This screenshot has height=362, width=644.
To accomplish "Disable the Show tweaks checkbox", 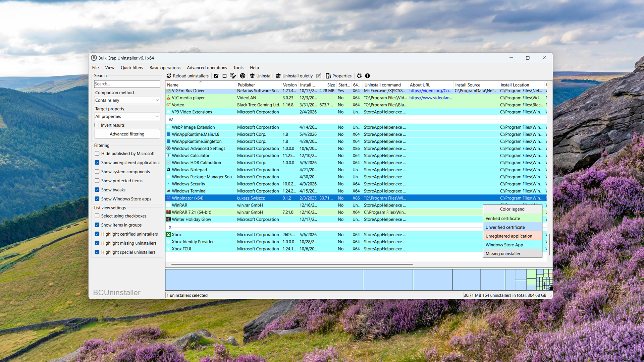I will 97,190.
